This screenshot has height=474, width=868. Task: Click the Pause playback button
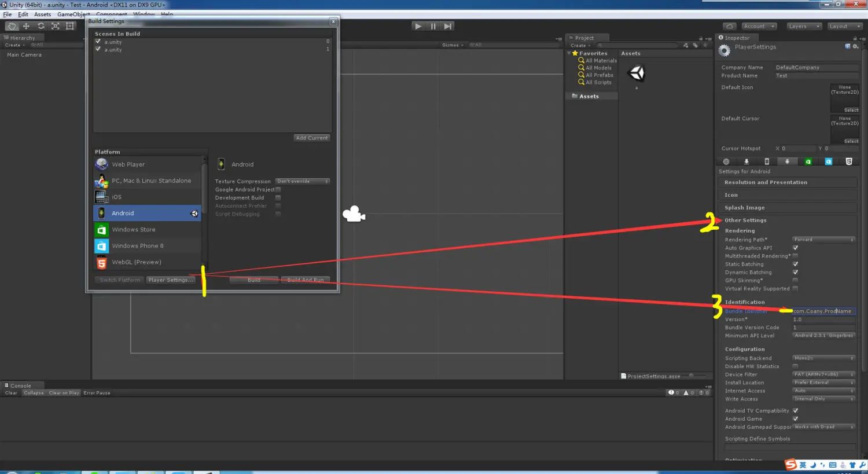coord(433,26)
